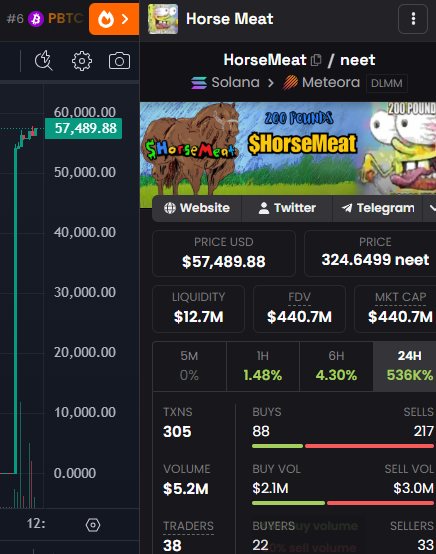This screenshot has height=554, width=436.
Task: Click the current price label 57,489.88
Action: pos(84,128)
